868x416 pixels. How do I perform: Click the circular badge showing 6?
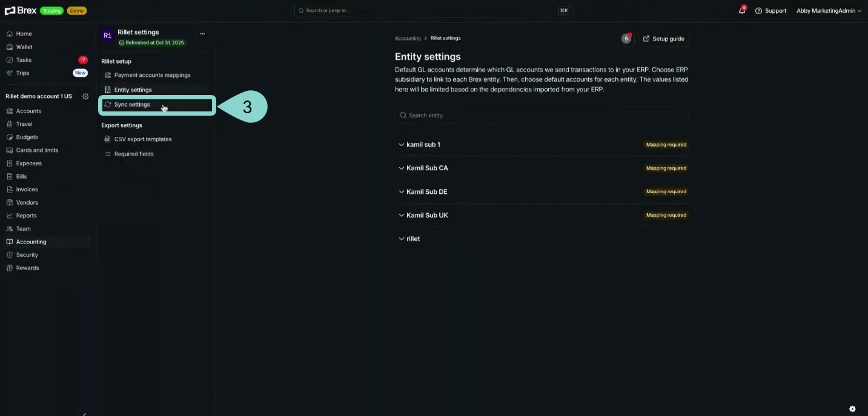pyautogui.click(x=626, y=39)
